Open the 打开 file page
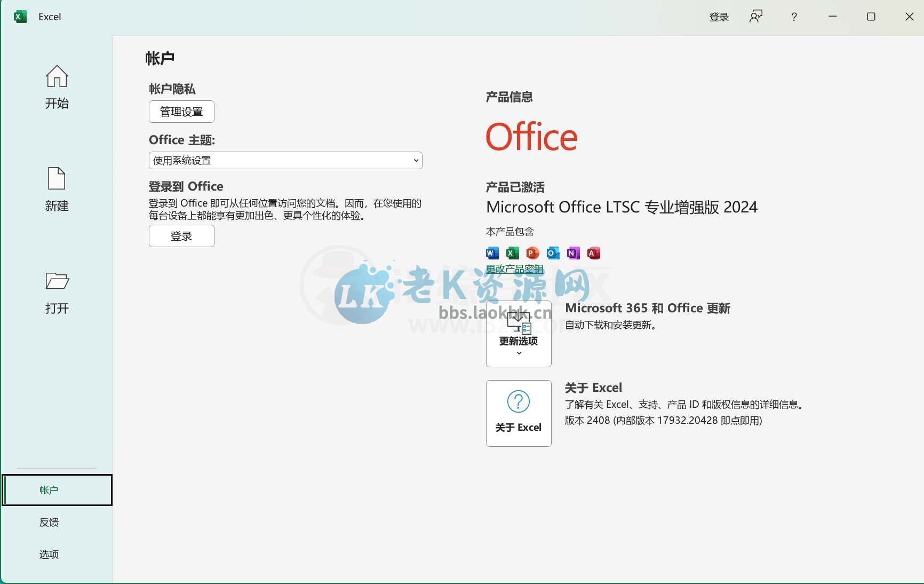The width and height of the screenshot is (924, 584). click(57, 293)
